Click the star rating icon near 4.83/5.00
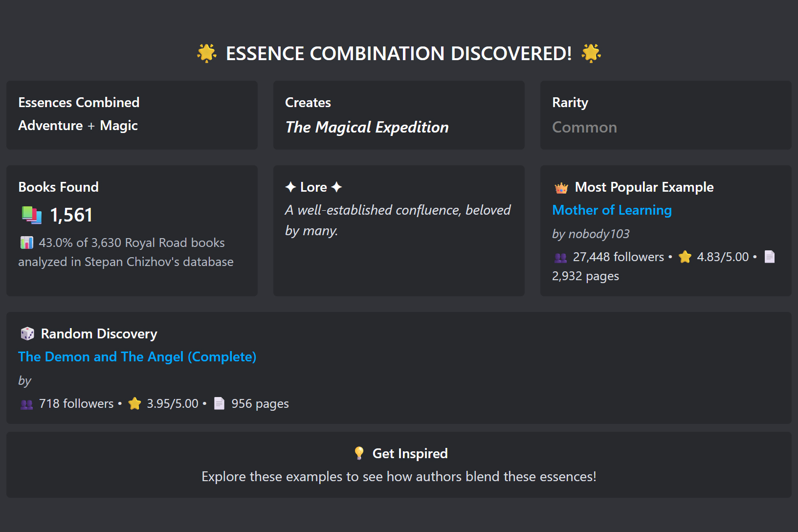Screen dimensions: 798x532 [685, 257]
